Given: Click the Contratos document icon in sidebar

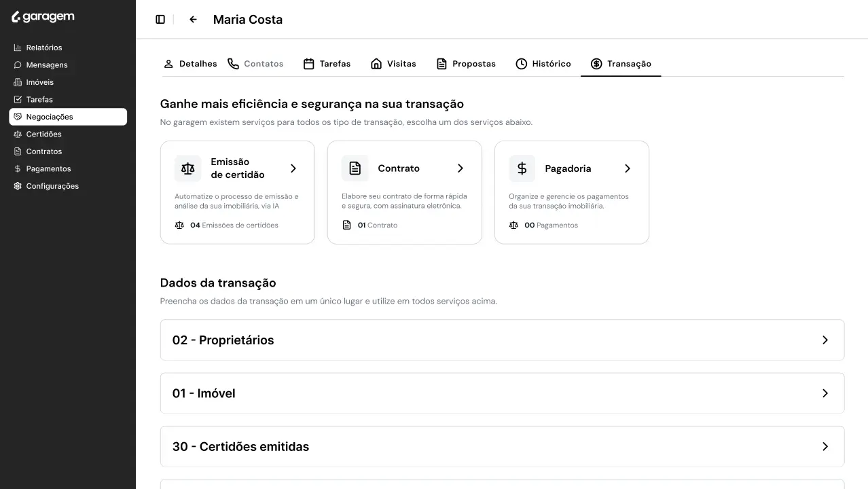Looking at the screenshot, I should (18, 151).
